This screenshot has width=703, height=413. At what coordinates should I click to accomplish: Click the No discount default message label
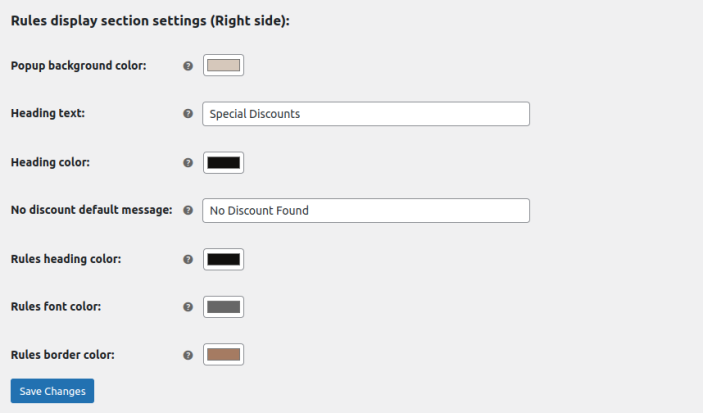(x=91, y=210)
